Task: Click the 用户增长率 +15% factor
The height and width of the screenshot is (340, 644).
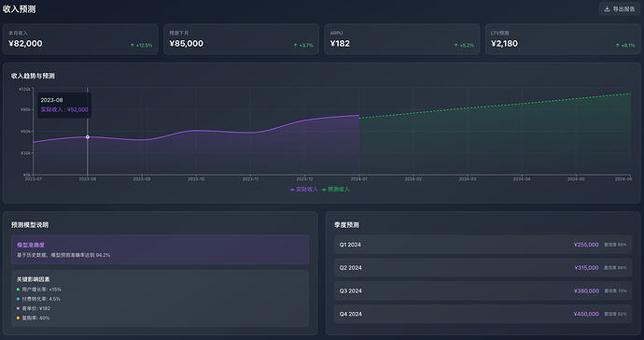Action: [38, 290]
